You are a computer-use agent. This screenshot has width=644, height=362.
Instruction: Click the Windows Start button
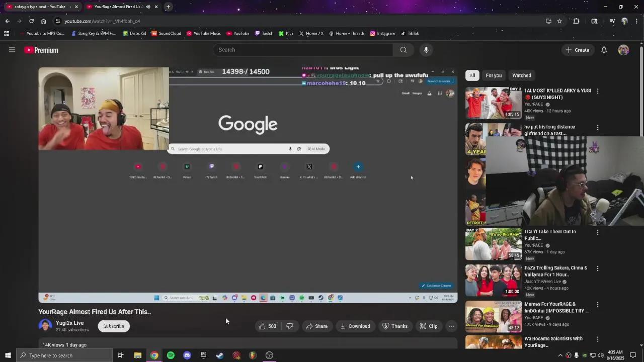8,355
